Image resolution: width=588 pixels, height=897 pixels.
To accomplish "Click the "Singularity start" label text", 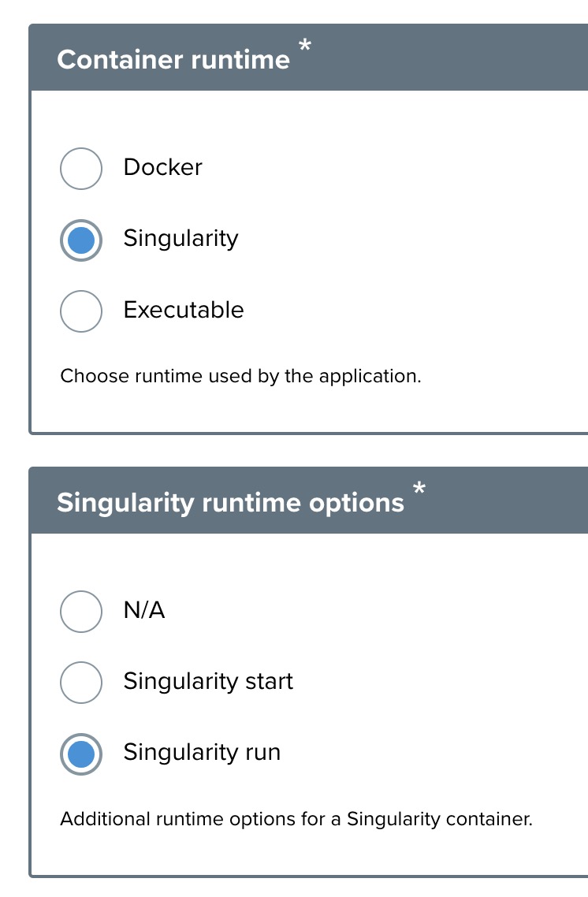I will pos(208,681).
